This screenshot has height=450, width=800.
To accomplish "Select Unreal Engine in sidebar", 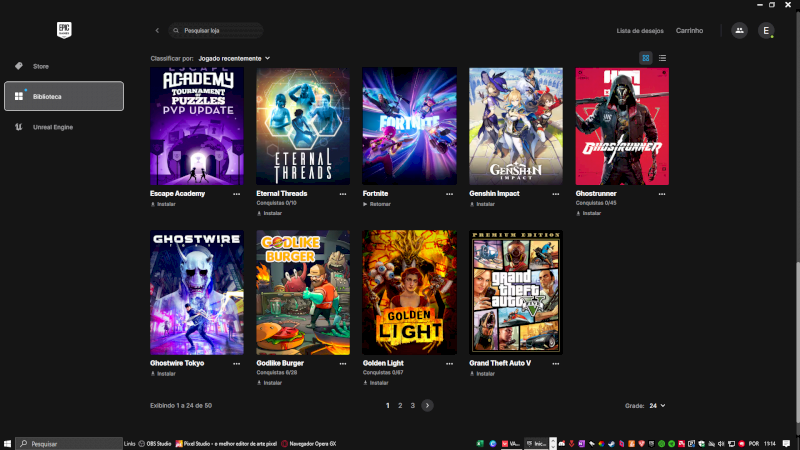I will click(x=55, y=127).
